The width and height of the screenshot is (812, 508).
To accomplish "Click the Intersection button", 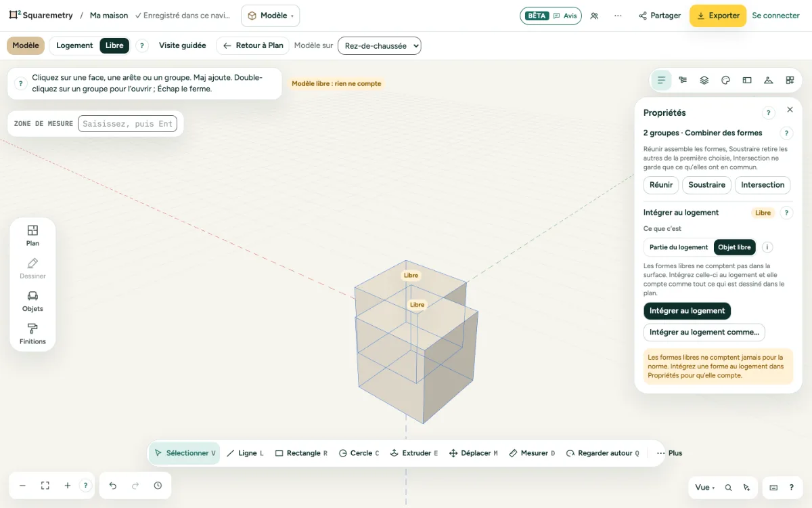I will pyautogui.click(x=763, y=185).
